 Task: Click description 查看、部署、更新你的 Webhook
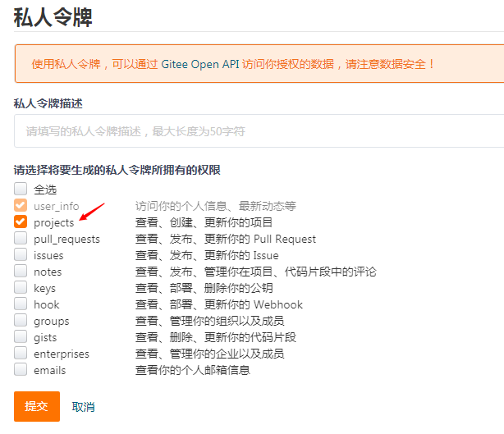pos(219,304)
